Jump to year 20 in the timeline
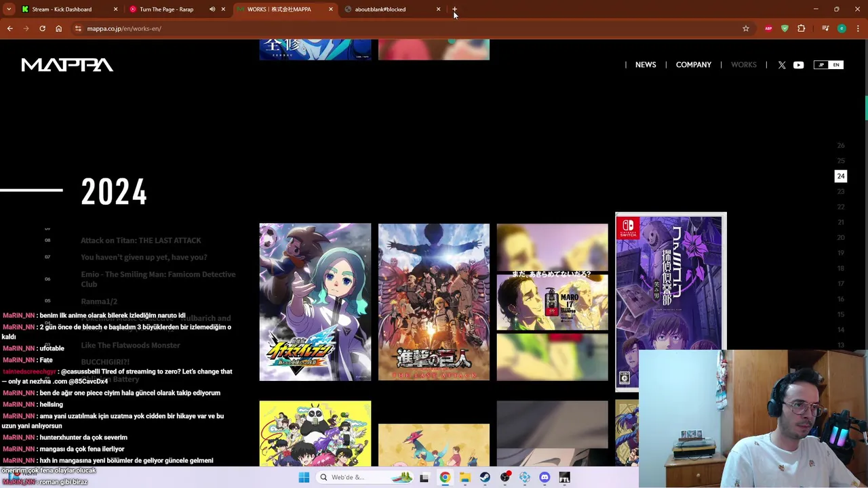 841,238
